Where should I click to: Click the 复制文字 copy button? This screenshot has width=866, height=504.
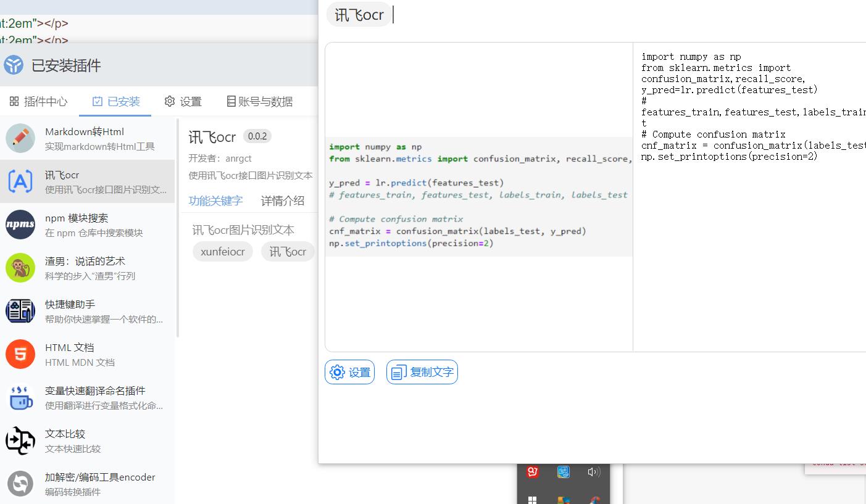click(422, 372)
